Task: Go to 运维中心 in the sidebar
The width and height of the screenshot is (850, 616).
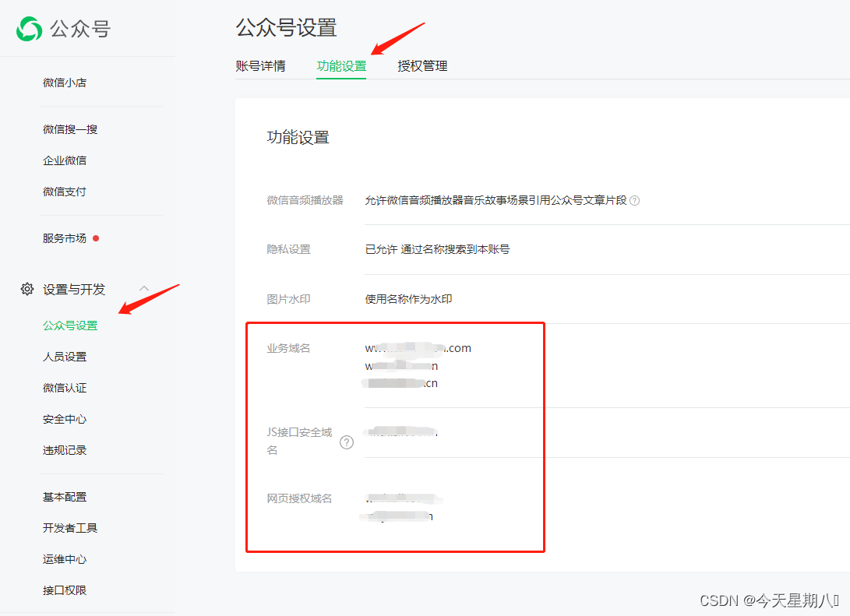Action: [x=65, y=559]
